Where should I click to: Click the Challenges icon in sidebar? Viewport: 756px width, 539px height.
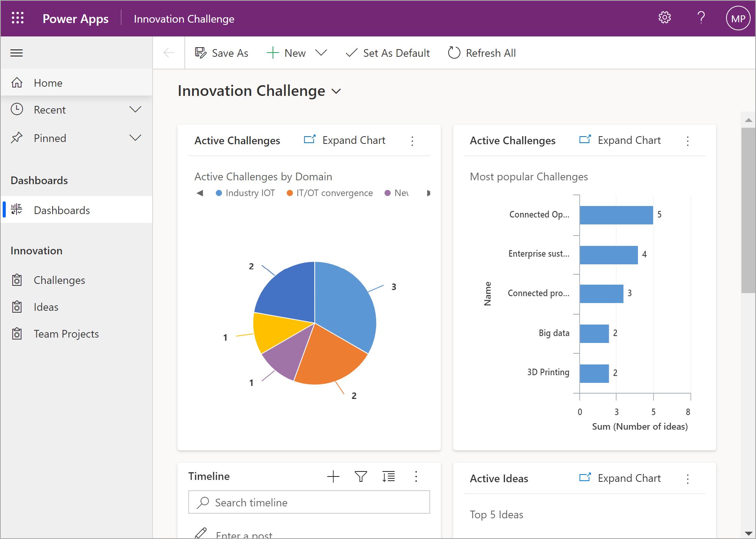pyautogui.click(x=16, y=279)
